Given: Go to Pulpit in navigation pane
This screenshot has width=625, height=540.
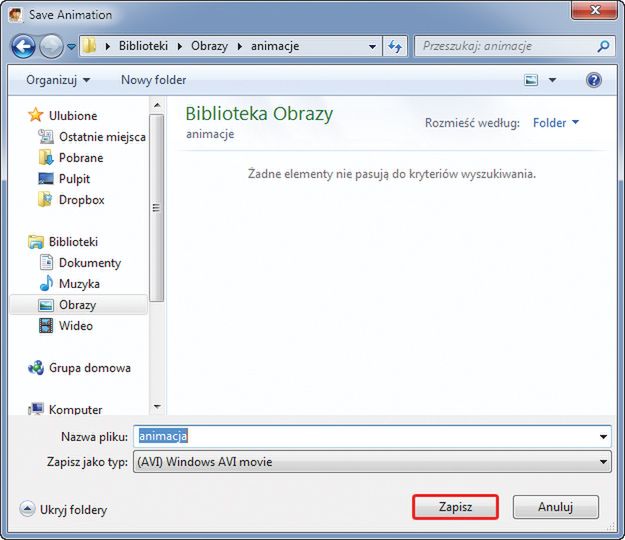Looking at the screenshot, I should point(74,179).
